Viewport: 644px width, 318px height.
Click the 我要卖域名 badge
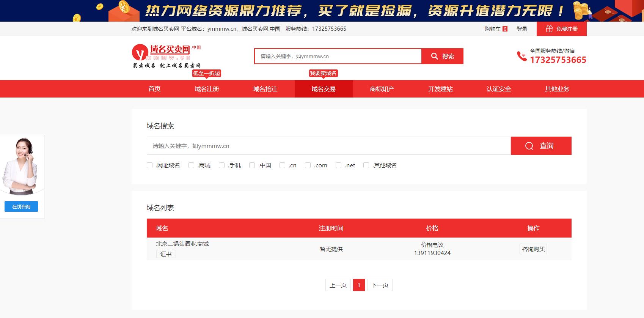click(x=323, y=73)
